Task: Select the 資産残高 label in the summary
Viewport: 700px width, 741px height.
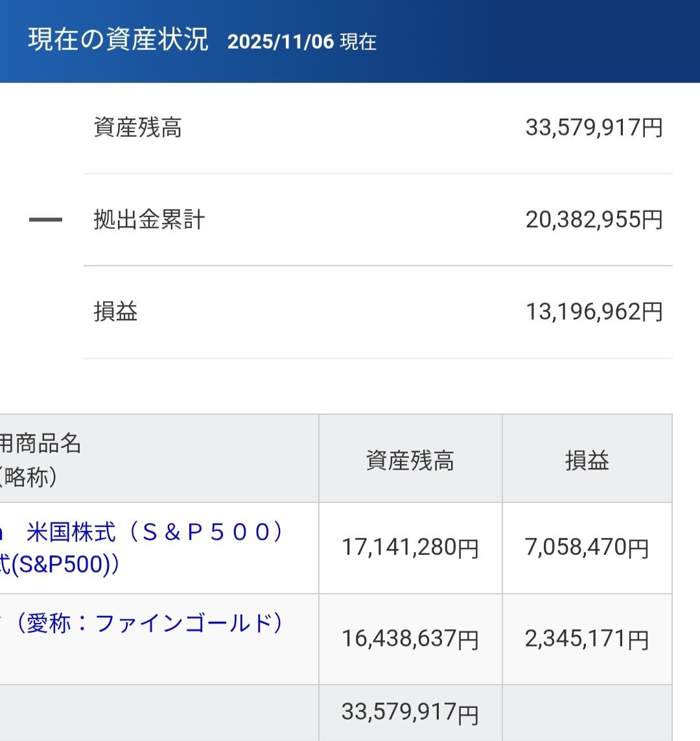Action: point(137,128)
